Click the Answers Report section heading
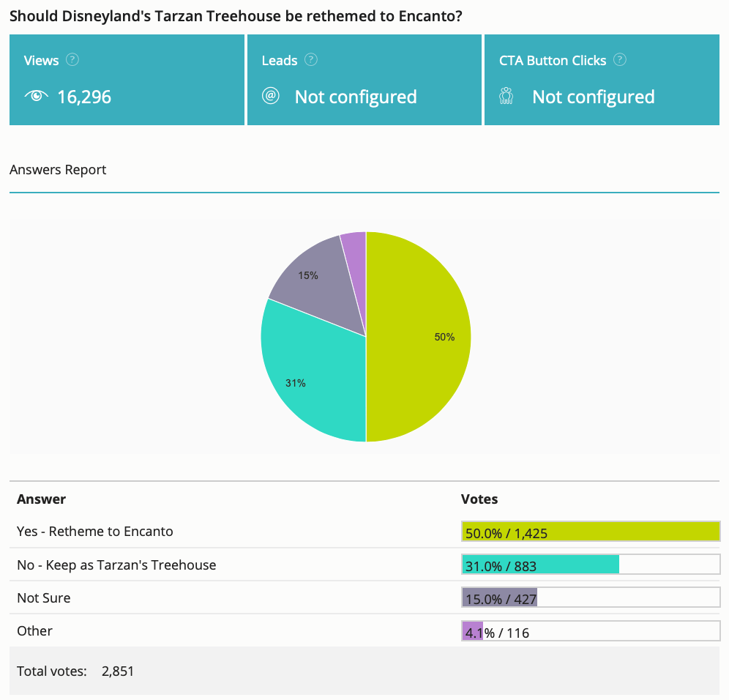The image size is (729, 700). pyautogui.click(x=58, y=170)
